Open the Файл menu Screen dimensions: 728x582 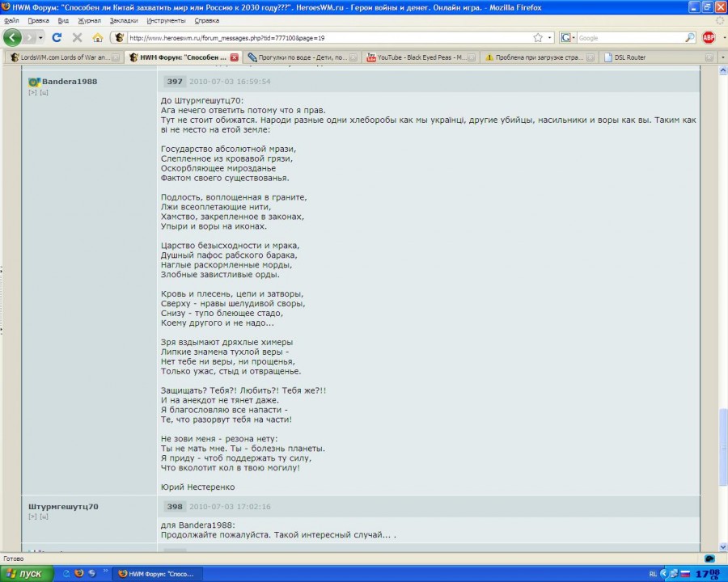tap(11, 20)
